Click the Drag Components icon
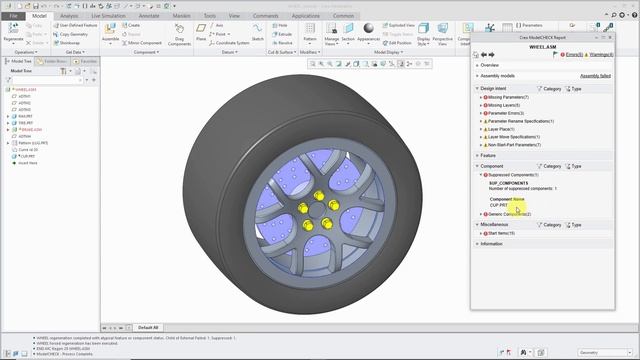The width and height of the screenshot is (640, 360). 179,29
